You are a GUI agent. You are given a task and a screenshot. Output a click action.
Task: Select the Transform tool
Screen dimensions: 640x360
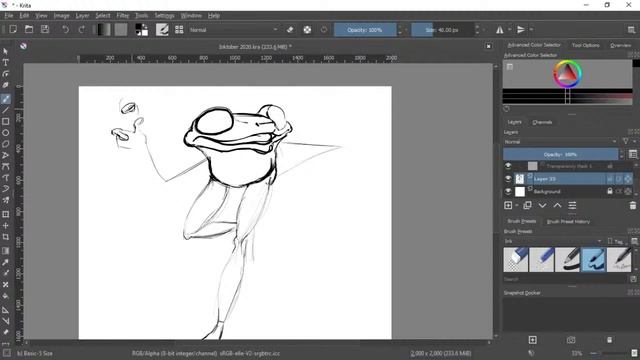click(6, 214)
